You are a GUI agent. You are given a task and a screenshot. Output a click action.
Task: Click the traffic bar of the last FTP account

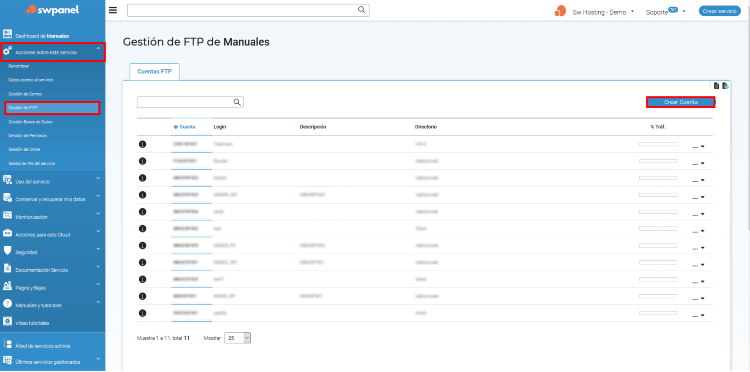658,313
